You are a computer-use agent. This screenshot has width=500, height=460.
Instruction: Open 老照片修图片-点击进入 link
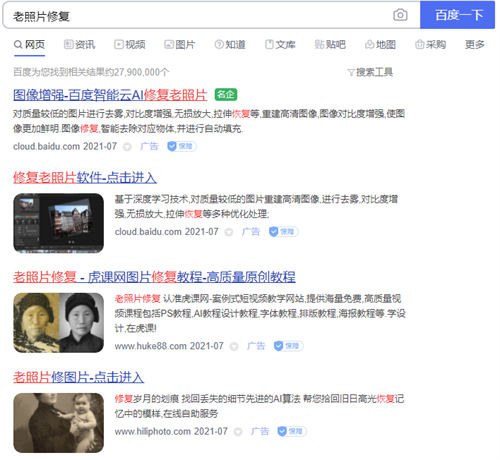point(78,377)
